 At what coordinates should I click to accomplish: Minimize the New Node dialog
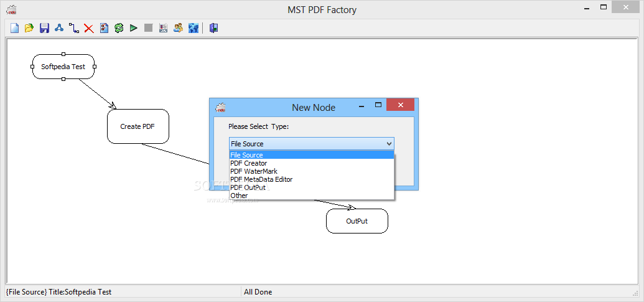362,106
